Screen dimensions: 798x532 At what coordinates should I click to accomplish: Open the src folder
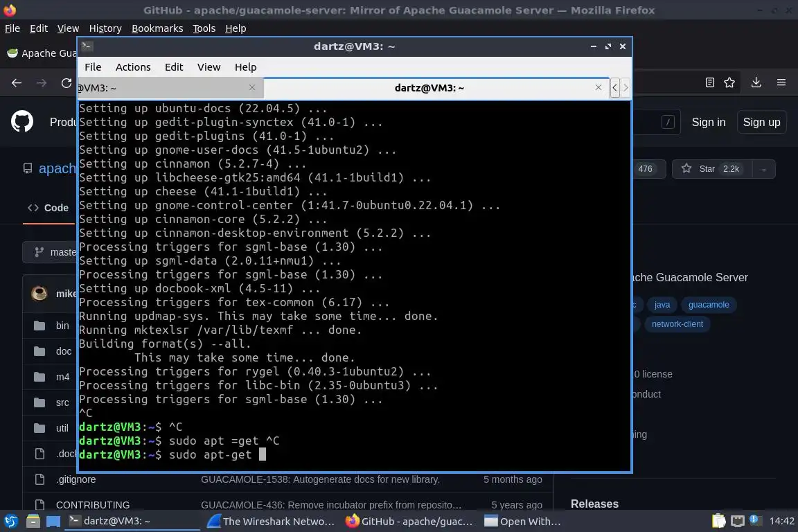[62, 402]
